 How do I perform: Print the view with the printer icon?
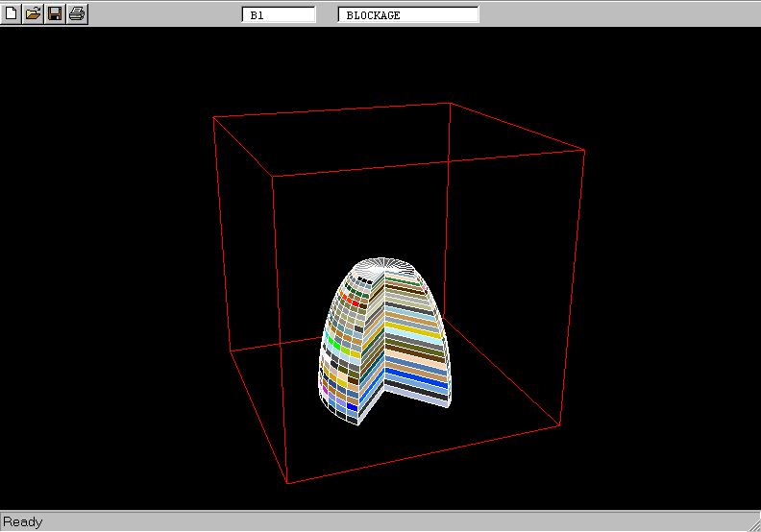pos(77,14)
